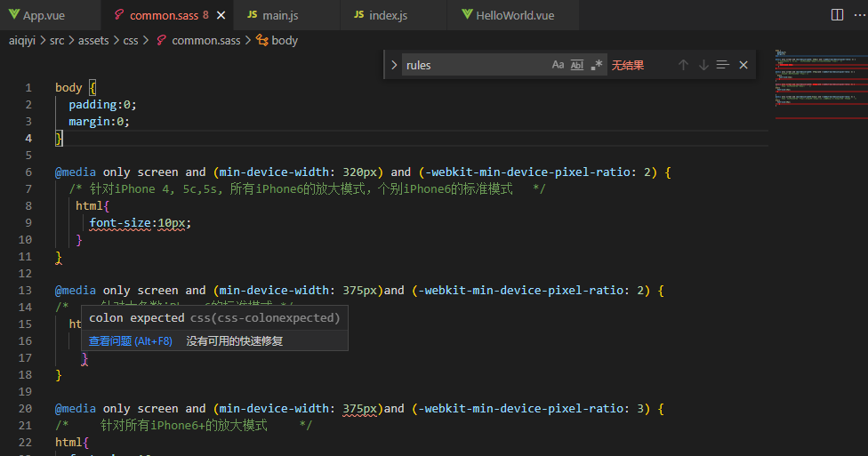Click line number 6 in the gutter
The image size is (868, 456).
pos(28,172)
